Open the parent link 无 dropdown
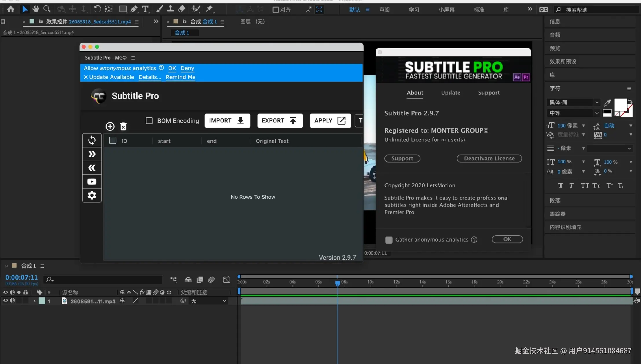This screenshot has height=364, width=641. point(208,301)
